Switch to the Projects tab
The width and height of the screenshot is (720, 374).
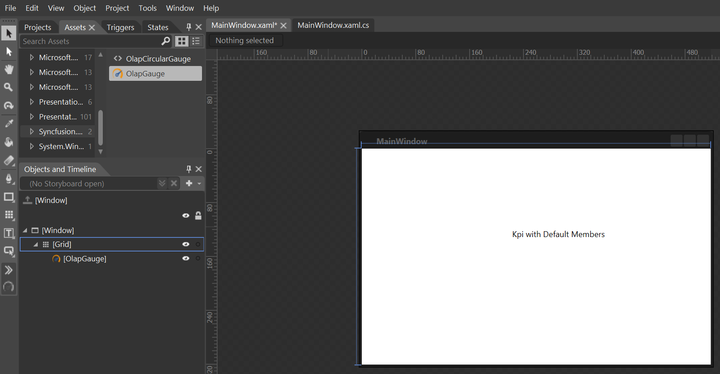[38, 27]
